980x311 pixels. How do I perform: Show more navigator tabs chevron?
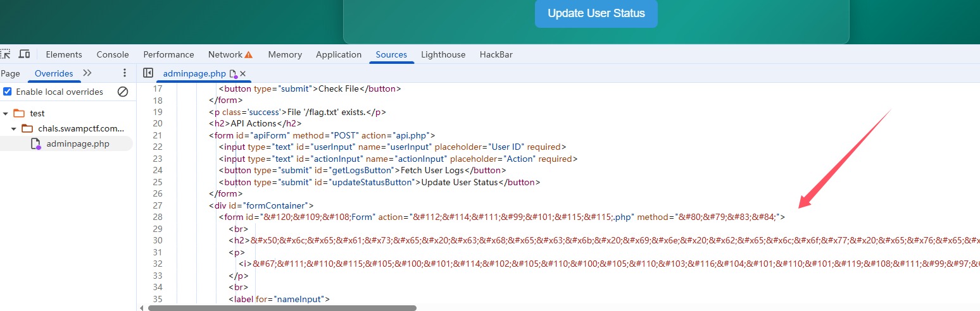87,73
